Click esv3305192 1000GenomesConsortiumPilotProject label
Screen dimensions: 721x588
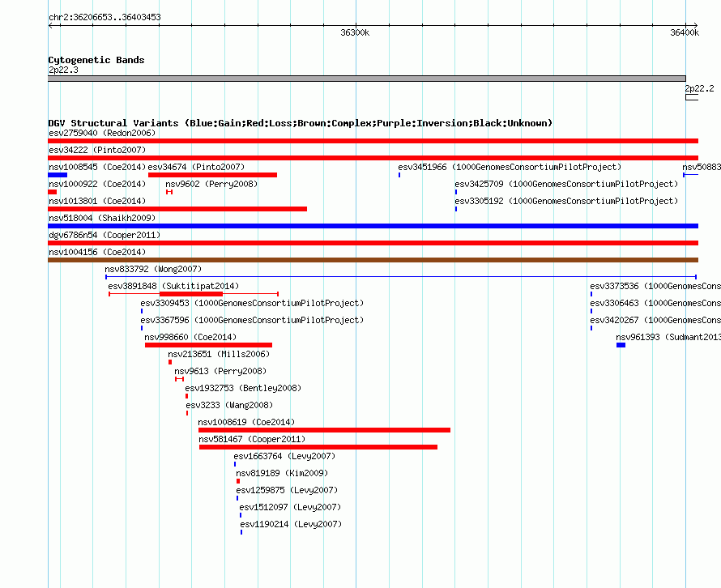tap(566, 201)
